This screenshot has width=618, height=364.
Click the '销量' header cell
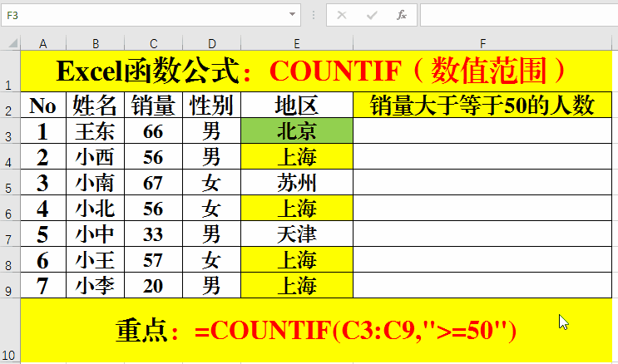click(x=154, y=105)
